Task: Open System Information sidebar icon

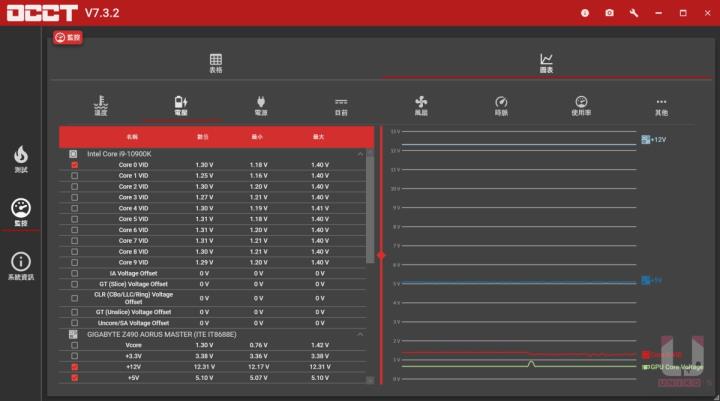Action: [x=21, y=266]
